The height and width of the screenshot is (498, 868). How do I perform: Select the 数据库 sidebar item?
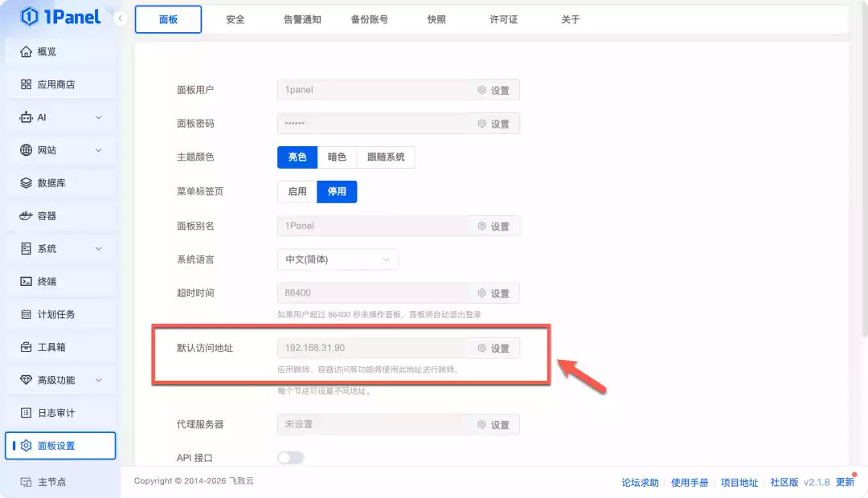click(45, 182)
